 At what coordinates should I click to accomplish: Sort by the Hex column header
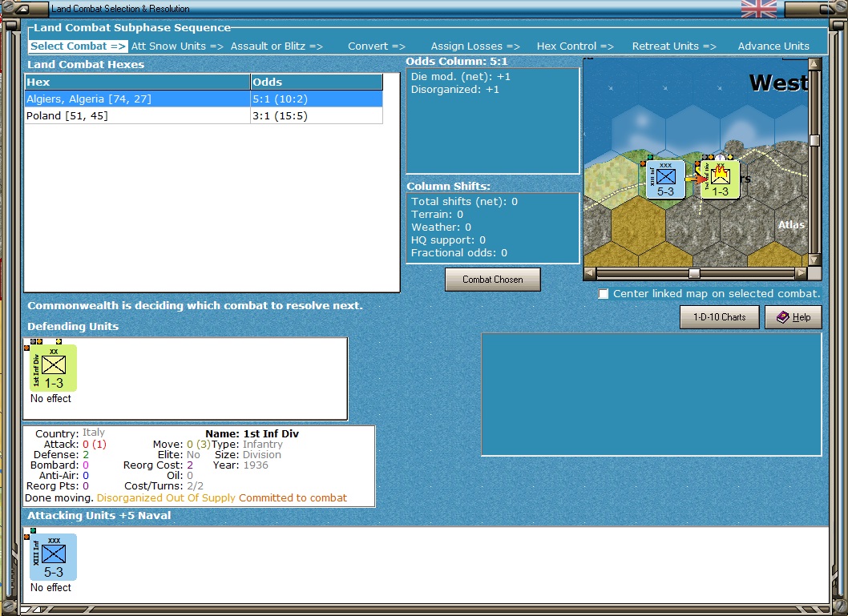[x=137, y=83]
